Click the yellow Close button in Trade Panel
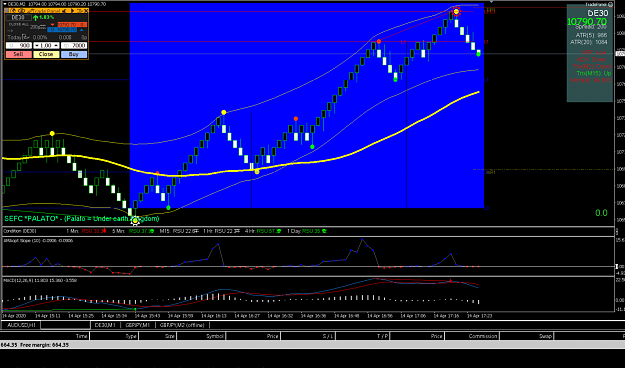 46,54
